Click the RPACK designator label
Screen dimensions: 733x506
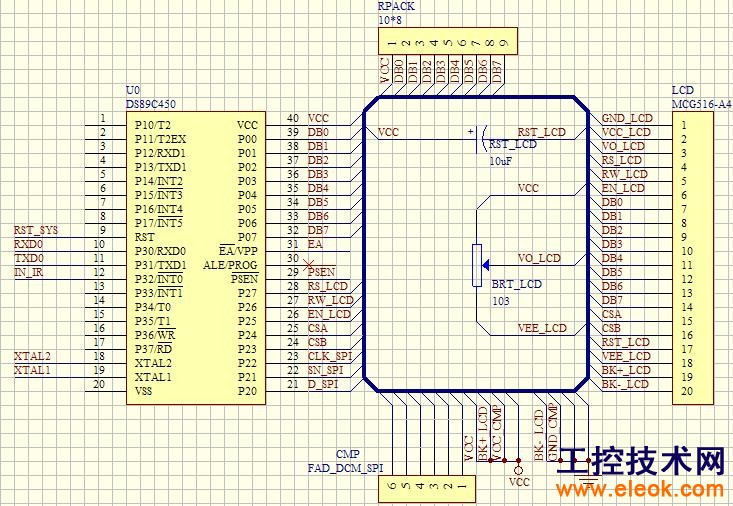click(396, 7)
